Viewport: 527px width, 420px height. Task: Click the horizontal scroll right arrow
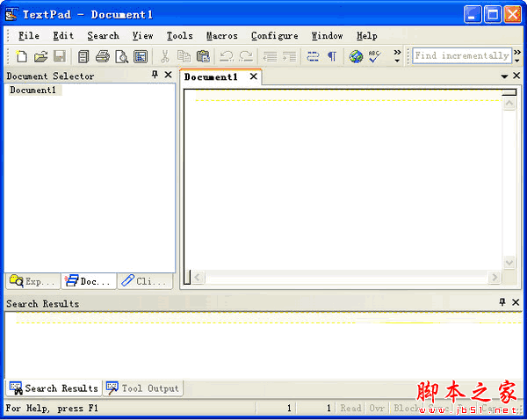point(495,278)
